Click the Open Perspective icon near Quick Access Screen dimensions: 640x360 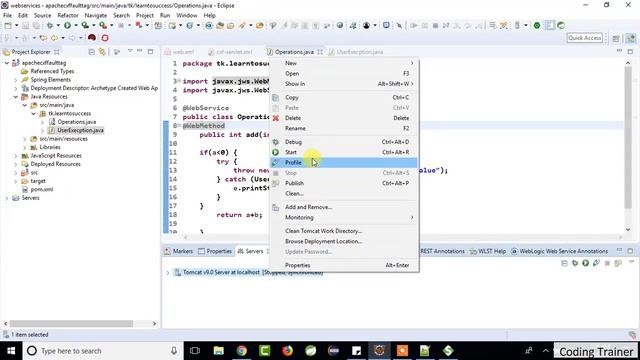pos(616,38)
